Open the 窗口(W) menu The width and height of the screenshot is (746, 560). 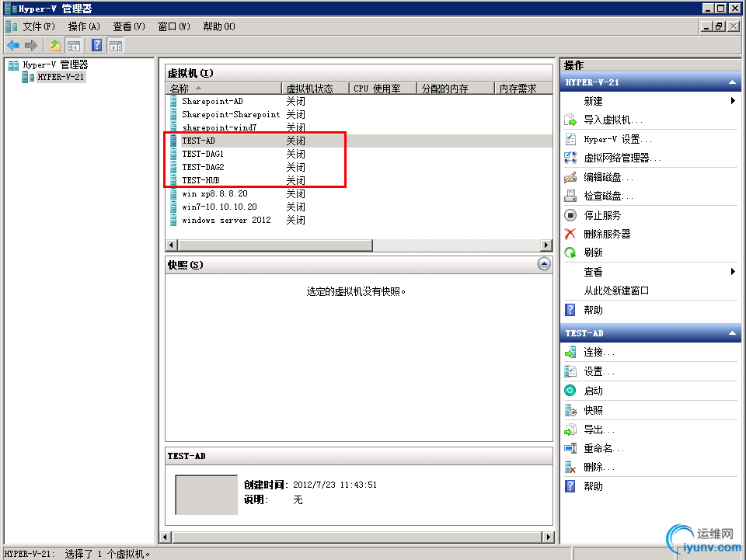(x=174, y=26)
